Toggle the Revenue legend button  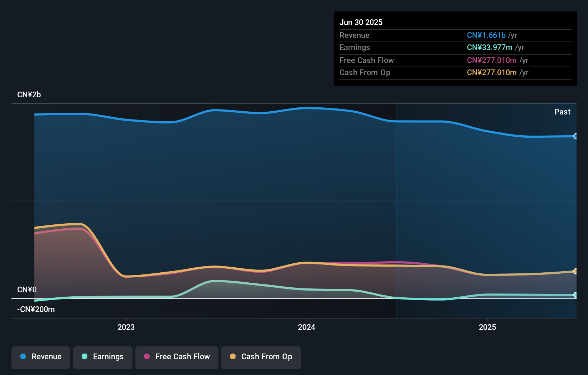41,357
